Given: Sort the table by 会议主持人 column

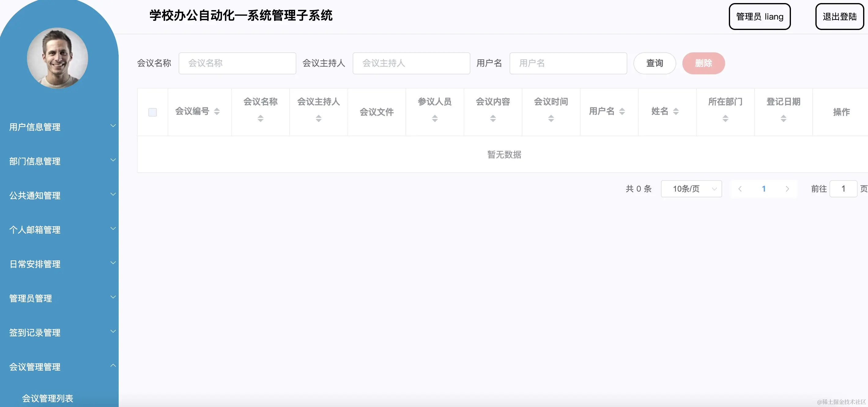Looking at the screenshot, I should (x=318, y=118).
